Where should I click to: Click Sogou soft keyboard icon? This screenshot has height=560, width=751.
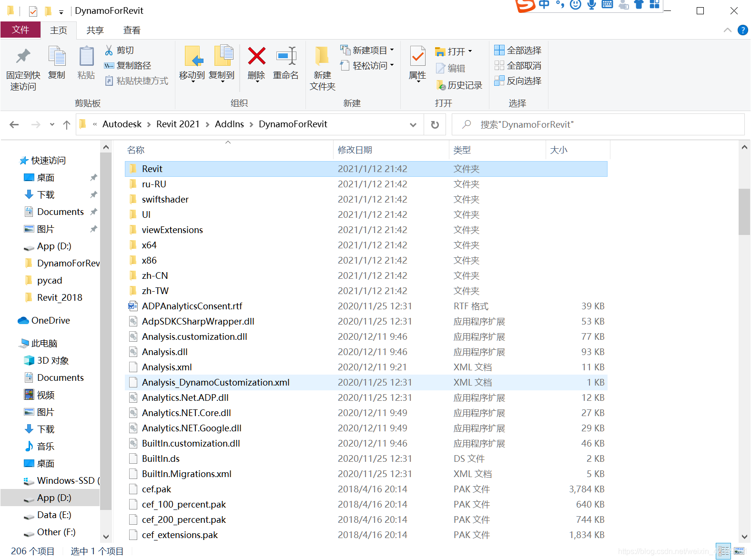coord(607,5)
